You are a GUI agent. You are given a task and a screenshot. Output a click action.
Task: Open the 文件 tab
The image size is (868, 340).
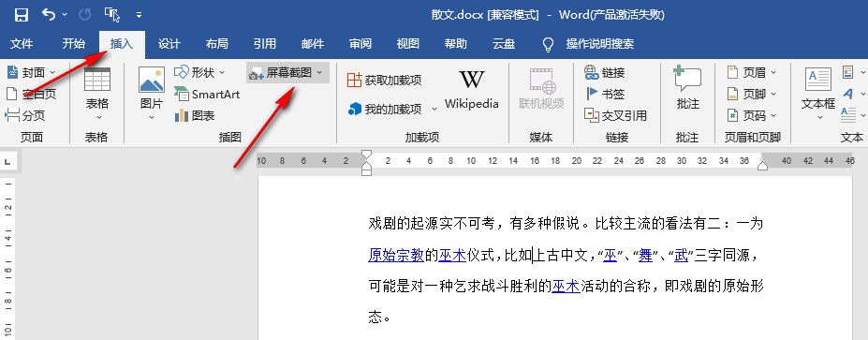pos(22,44)
